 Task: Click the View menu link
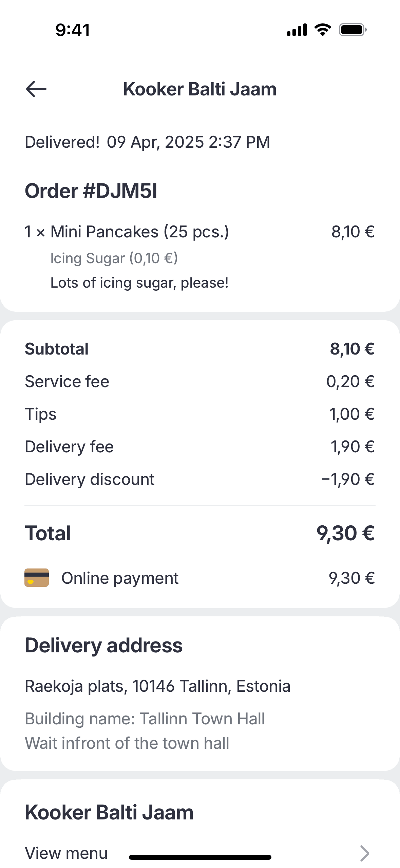click(66, 853)
